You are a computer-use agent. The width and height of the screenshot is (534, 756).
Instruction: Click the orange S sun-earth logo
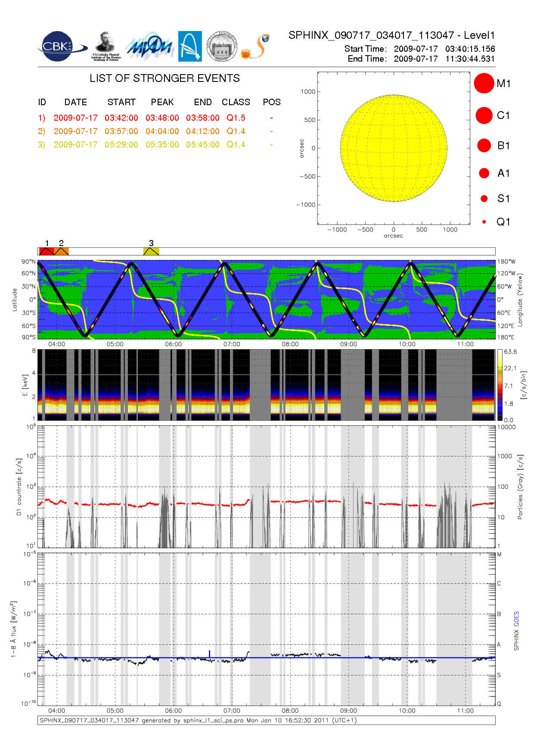coord(256,47)
